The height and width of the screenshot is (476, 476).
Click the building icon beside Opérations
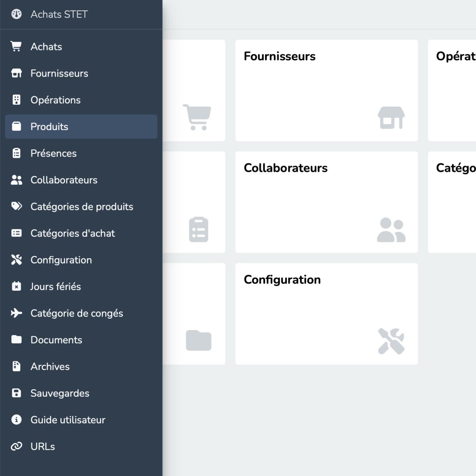(16, 100)
